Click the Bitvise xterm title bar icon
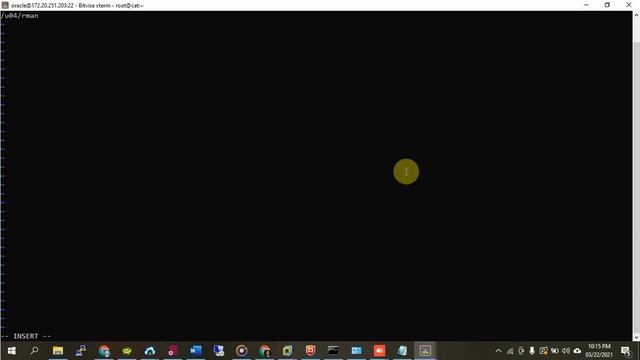Image resolution: width=640 pixels, height=360 pixels. pos(5,5)
